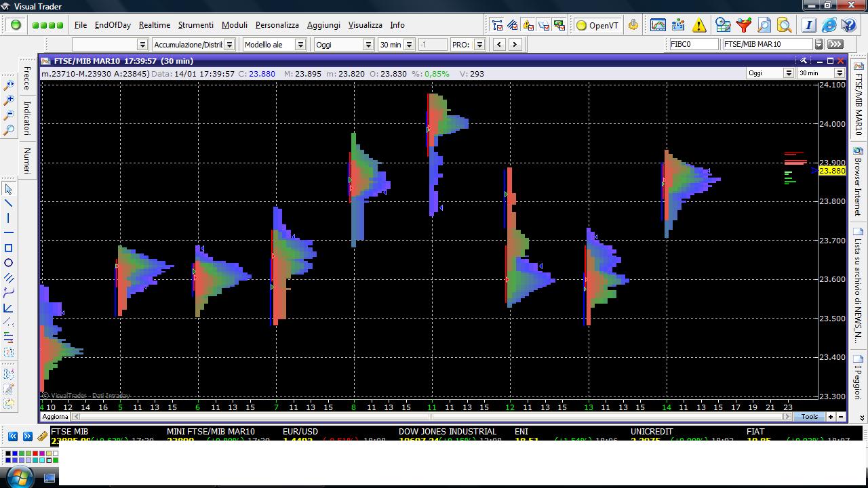The image size is (868, 488).
Task: Click the top magnifier zoom icon
Action: 9,85
